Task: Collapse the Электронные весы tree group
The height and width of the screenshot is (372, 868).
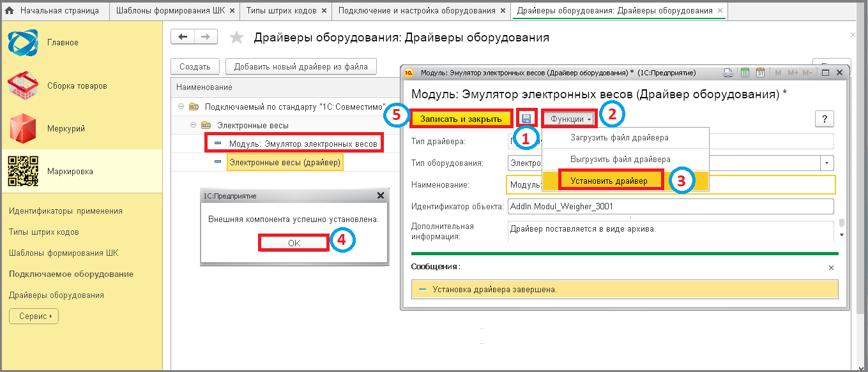Action: click(x=194, y=125)
